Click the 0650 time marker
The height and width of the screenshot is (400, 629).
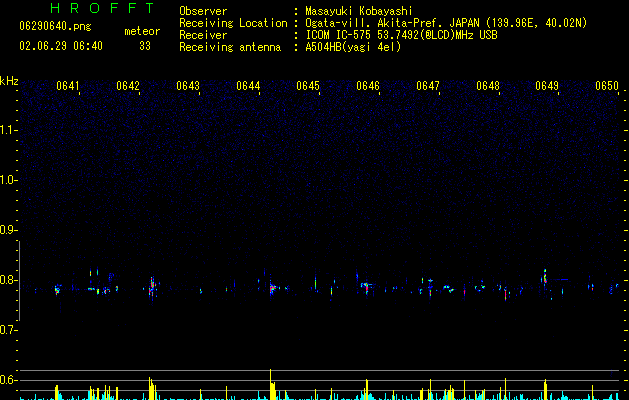pyautogui.click(x=607, y=86)
